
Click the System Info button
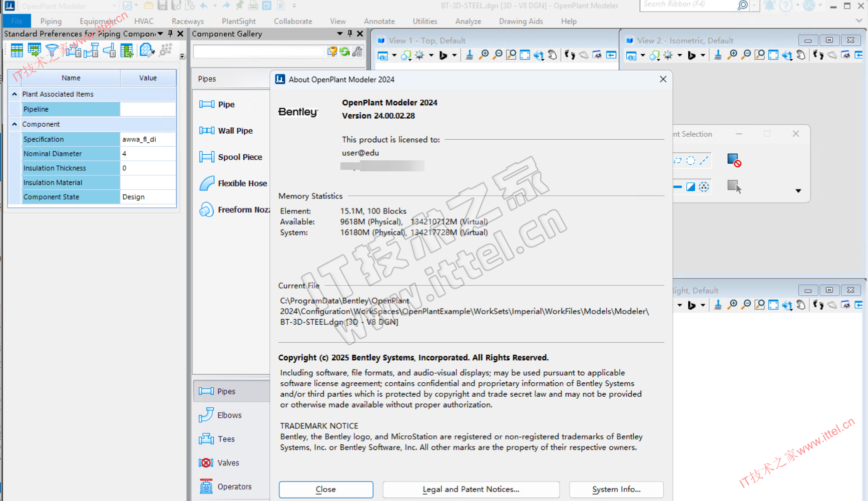(x=616, y=489)
